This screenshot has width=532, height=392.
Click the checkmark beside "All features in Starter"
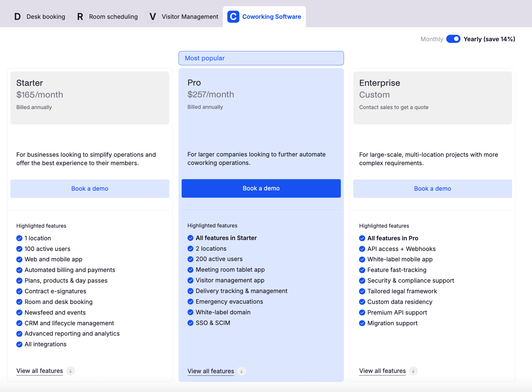point(190,238)
